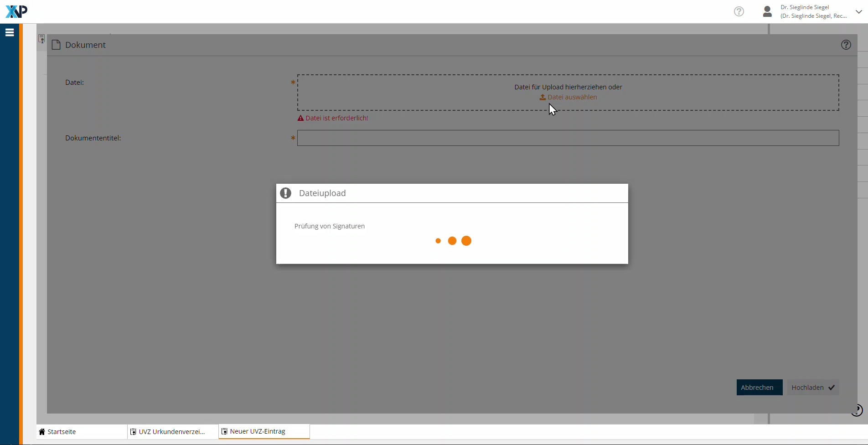
Task: Click the Datei auswählen link
Action: 572,97
